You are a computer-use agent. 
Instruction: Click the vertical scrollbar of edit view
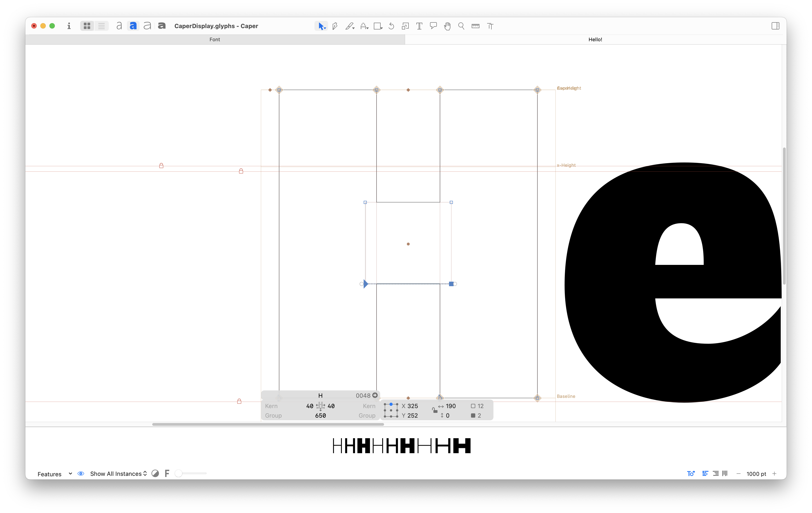click(784, 216)
